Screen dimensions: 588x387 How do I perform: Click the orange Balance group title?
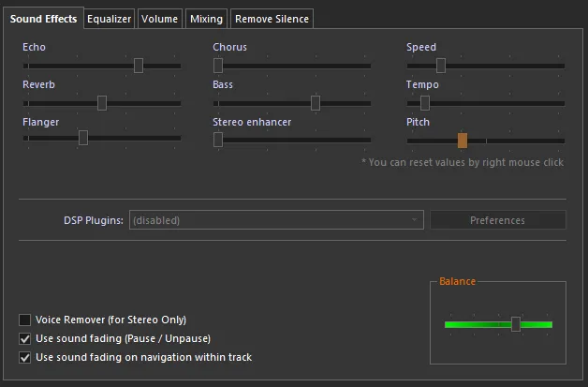click(457, 281)
